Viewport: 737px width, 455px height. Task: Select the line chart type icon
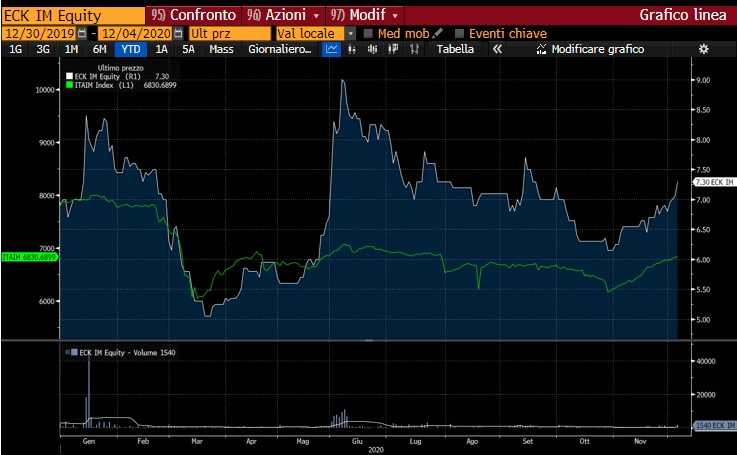[x=331, y=49]
